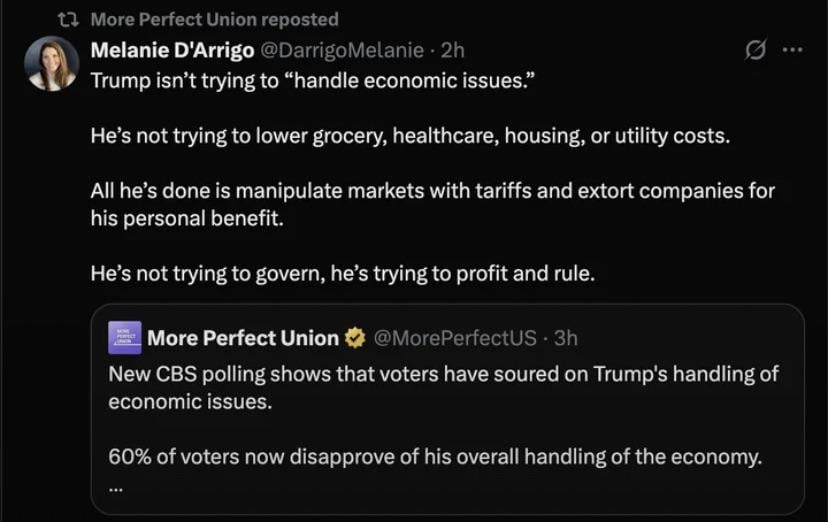Image resolution: width=828 pixels, height=522 pixels.
Task: Open More Perfect Union name in quoted post
Action: pos(243,338)
